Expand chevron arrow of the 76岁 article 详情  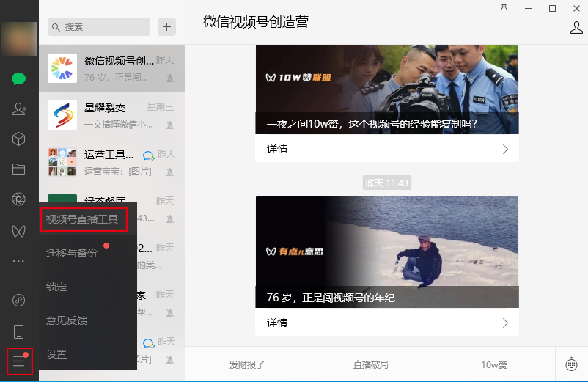[x=505, y=323]
